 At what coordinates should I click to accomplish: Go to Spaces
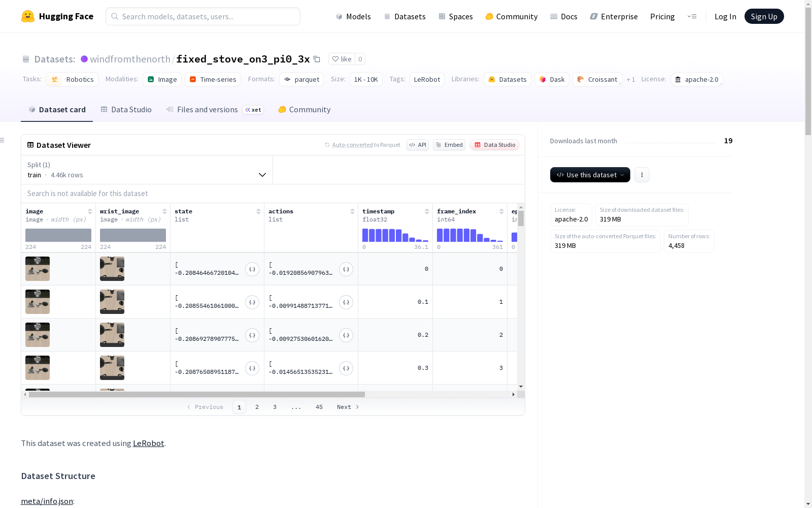(455, 16)
